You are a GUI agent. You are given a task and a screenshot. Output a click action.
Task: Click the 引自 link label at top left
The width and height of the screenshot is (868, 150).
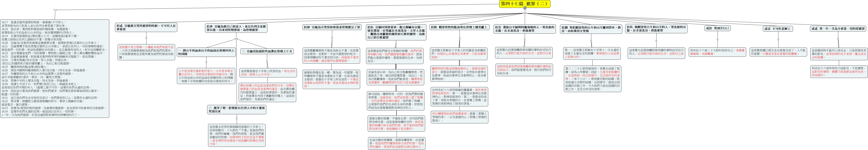pyautogui.click(x=55, y=10)
